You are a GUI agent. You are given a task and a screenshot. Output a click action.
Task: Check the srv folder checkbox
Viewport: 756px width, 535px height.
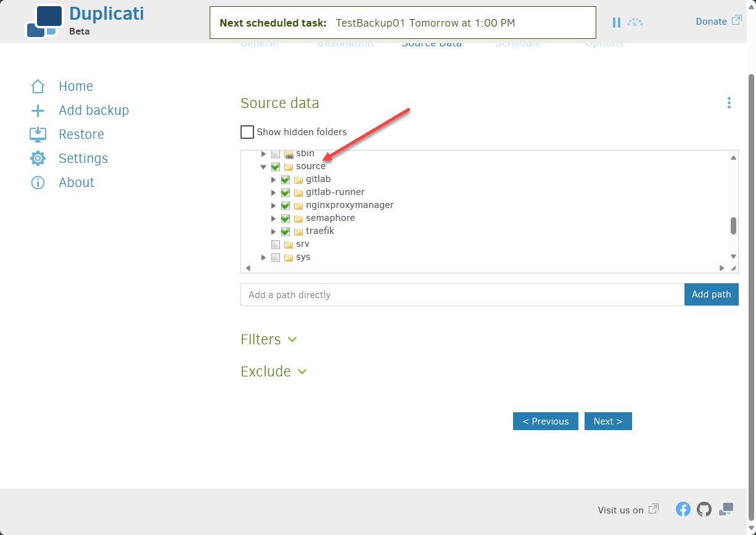click(276, 244)
